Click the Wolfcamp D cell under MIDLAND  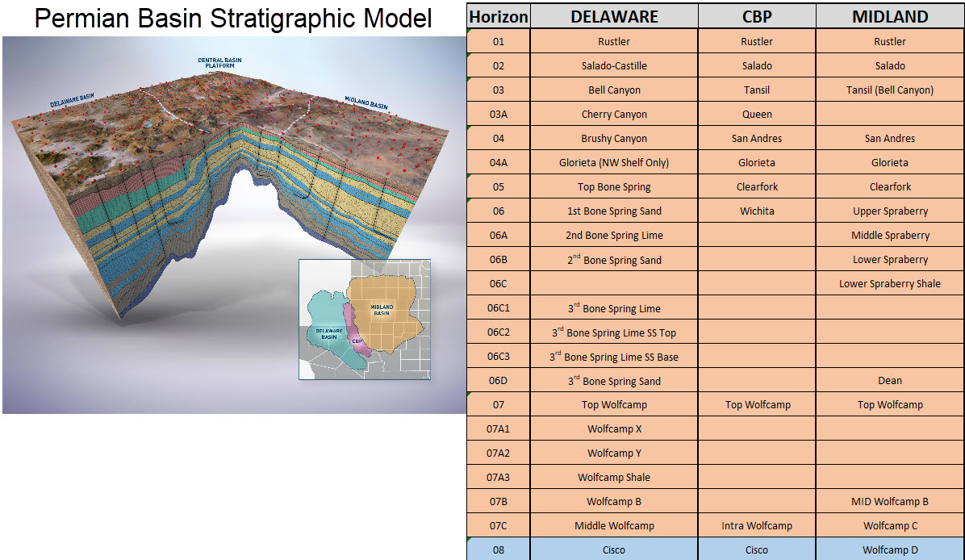pos(888,550)
